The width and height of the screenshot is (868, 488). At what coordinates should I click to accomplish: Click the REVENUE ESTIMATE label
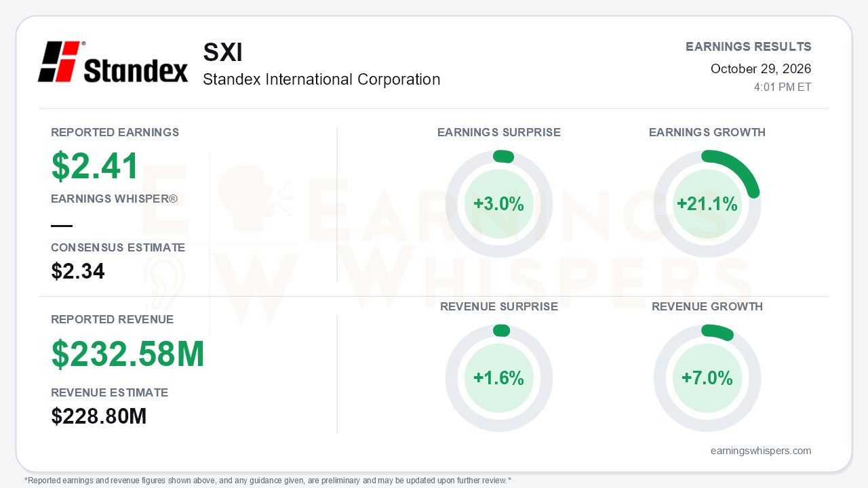(110, 392)
